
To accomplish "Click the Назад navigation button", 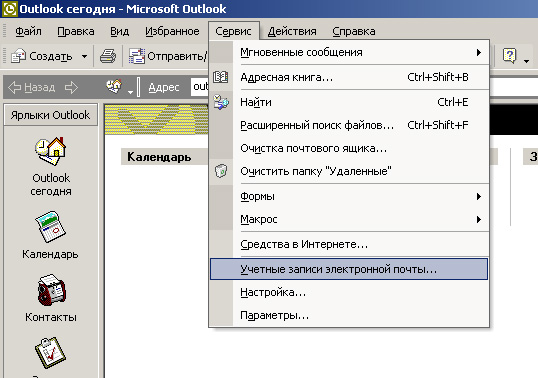I will [x=32, y=87].
